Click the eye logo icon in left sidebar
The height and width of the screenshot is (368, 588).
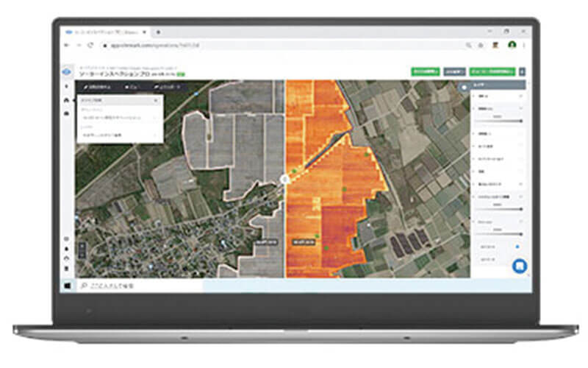click(x=67, y=72)
